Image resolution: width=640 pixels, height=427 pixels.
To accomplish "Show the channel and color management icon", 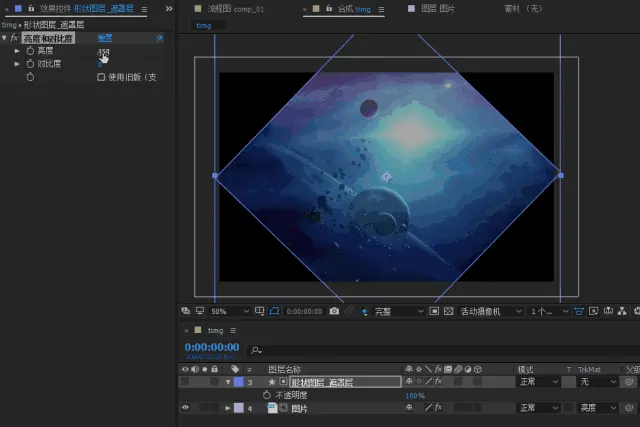I will pyautogui.click(x=364, y=312).
